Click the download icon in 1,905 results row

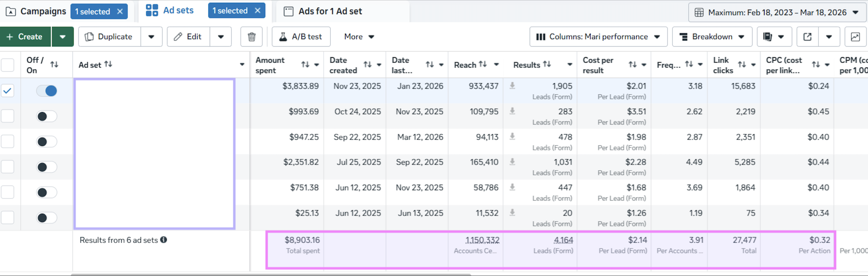click(x=512, y=86)
